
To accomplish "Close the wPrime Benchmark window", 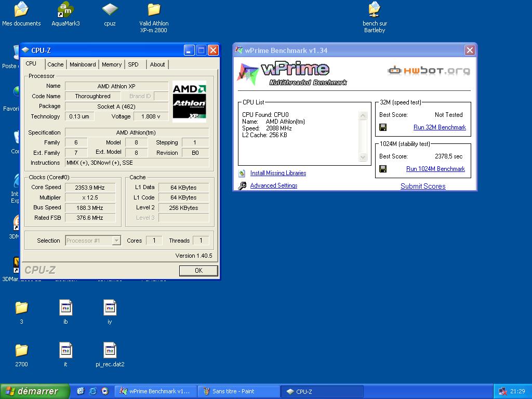I will point(470,50).
